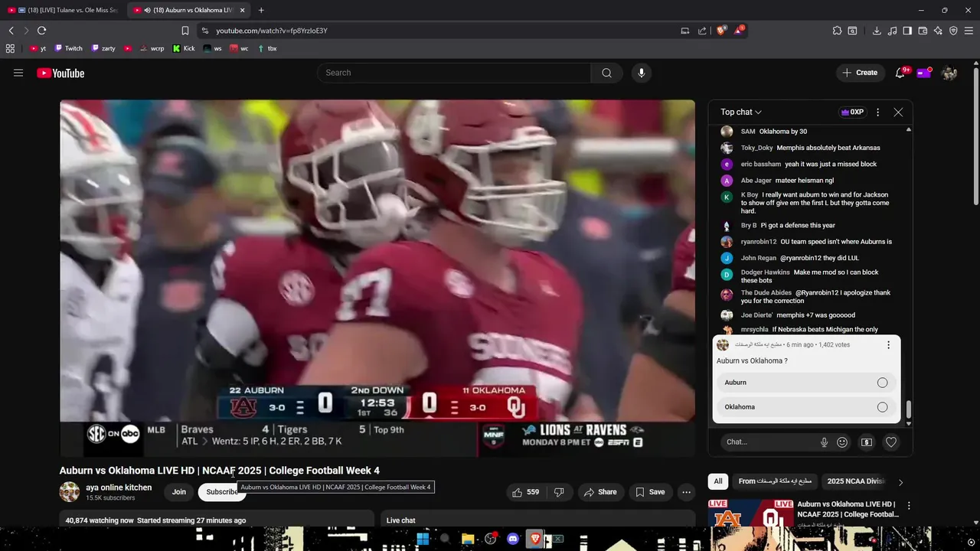Open Brave Leo AI sparkle icon
This screenshot has height=551, width=980.
point(938,31)
